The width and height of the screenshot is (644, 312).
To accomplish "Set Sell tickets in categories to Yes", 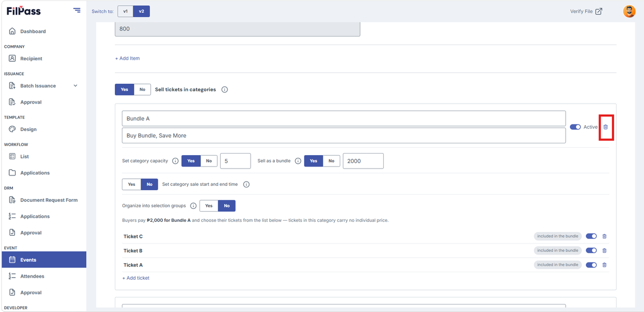I will pos(125,90).
